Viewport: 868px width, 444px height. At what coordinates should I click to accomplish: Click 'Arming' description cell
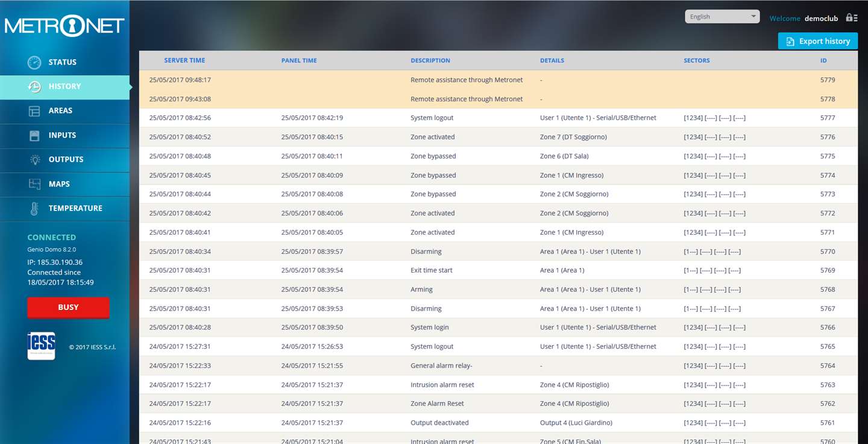(x=421, y=290)
